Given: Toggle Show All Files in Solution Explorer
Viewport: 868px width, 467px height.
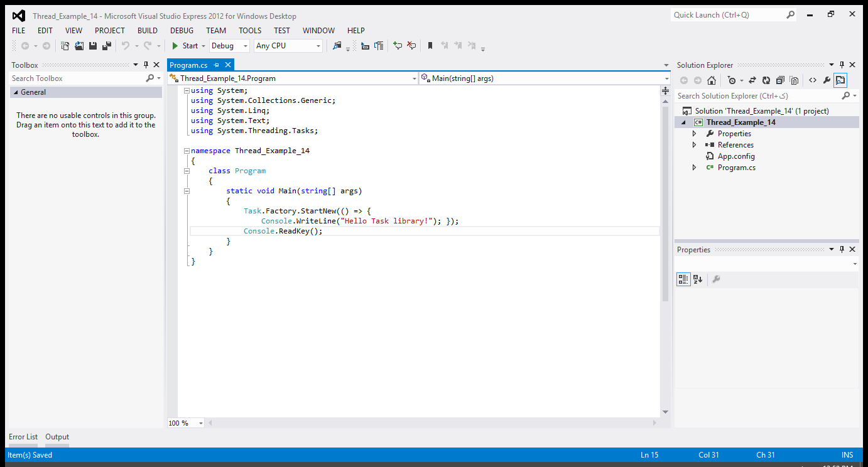Looking at the screenshot, I should click(x=794, y=80).
